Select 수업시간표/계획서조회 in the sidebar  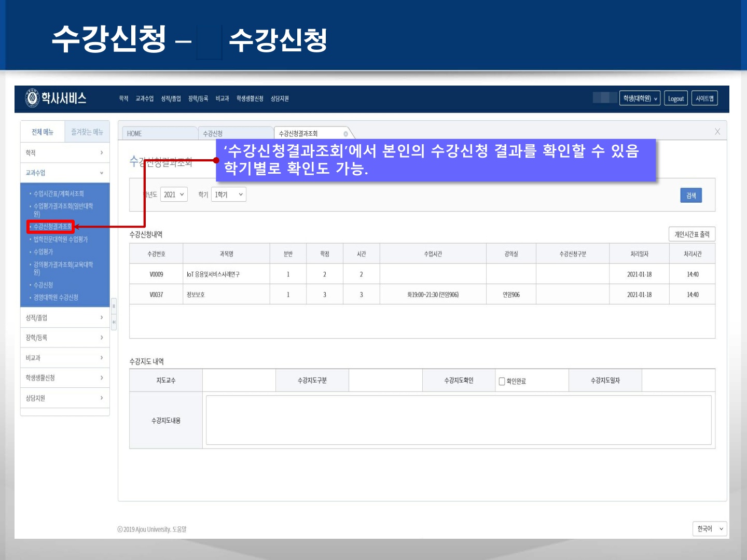(59, 193)
